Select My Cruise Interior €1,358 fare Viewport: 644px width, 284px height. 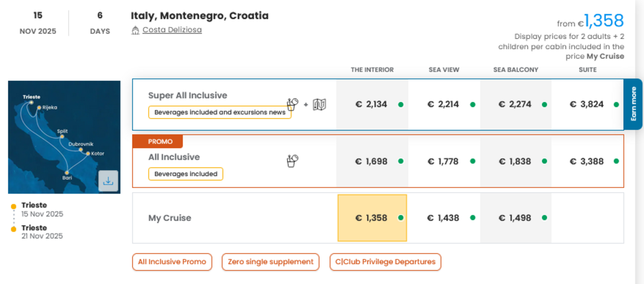point(372,218)
